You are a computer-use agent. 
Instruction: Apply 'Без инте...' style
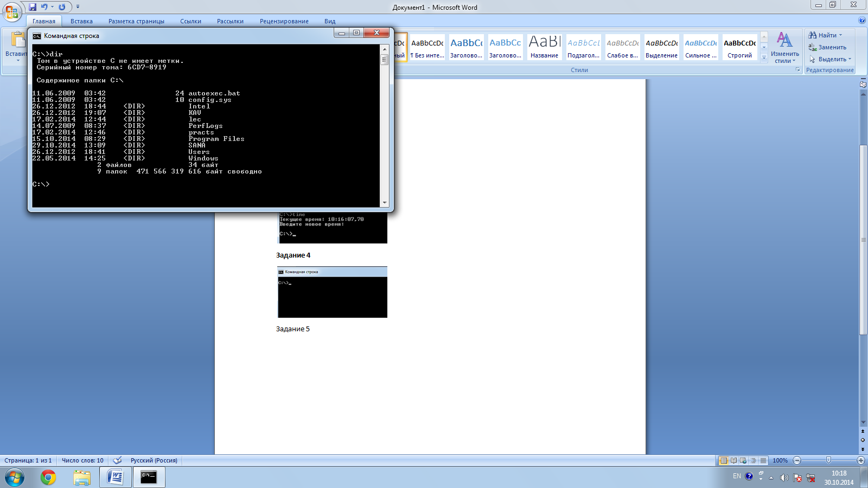tap(427, 47)
